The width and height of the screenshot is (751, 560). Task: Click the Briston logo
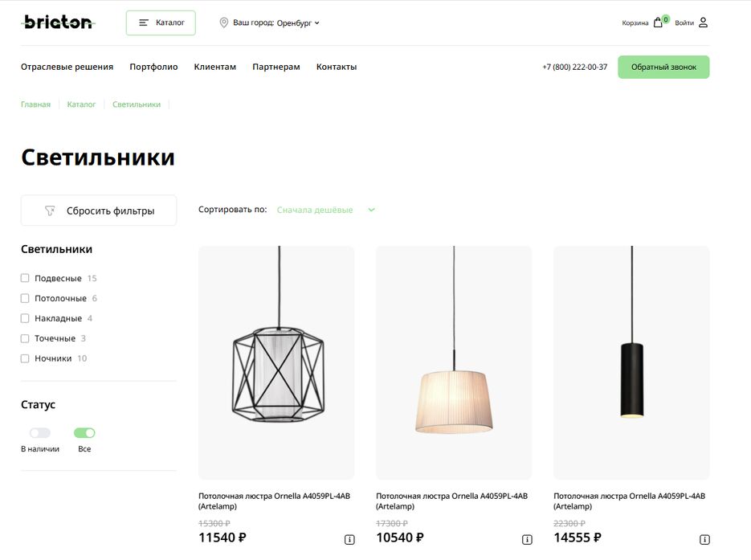(x=57, y=22)
